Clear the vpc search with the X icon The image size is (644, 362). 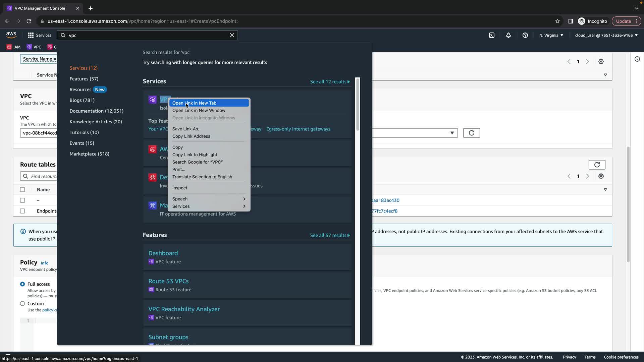click(232, 35)
